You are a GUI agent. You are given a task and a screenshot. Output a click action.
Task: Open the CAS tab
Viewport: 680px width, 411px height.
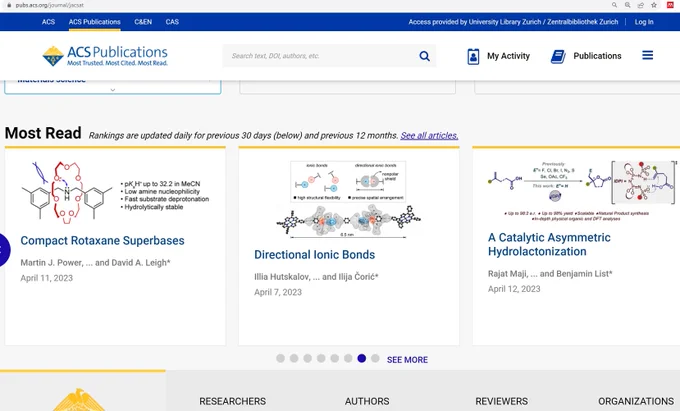point(172,22)
